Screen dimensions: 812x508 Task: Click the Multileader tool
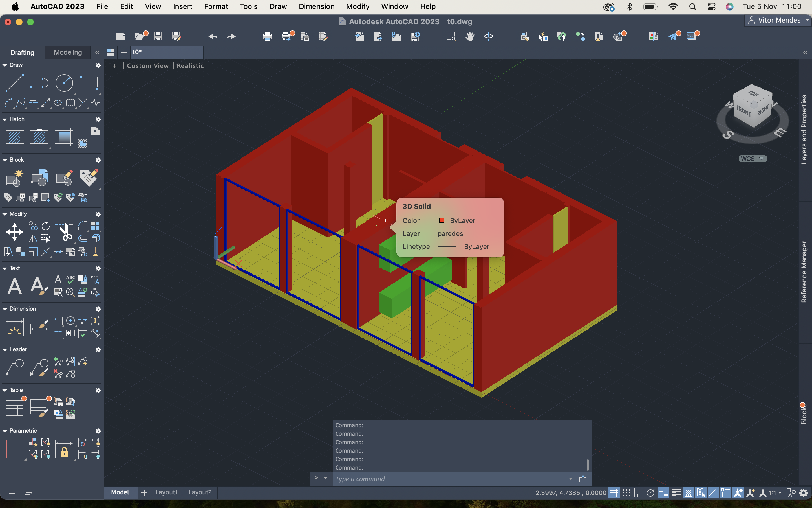click(15, 367)
